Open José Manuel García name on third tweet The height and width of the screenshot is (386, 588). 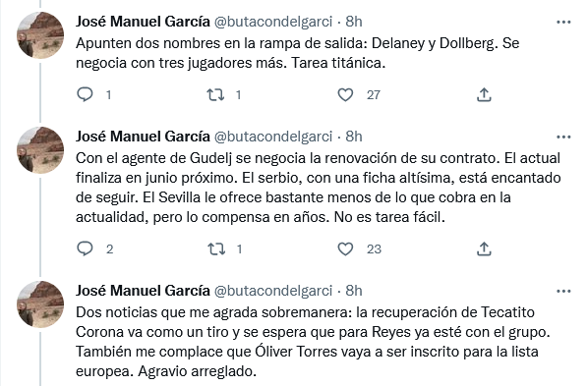pos(143,291)
